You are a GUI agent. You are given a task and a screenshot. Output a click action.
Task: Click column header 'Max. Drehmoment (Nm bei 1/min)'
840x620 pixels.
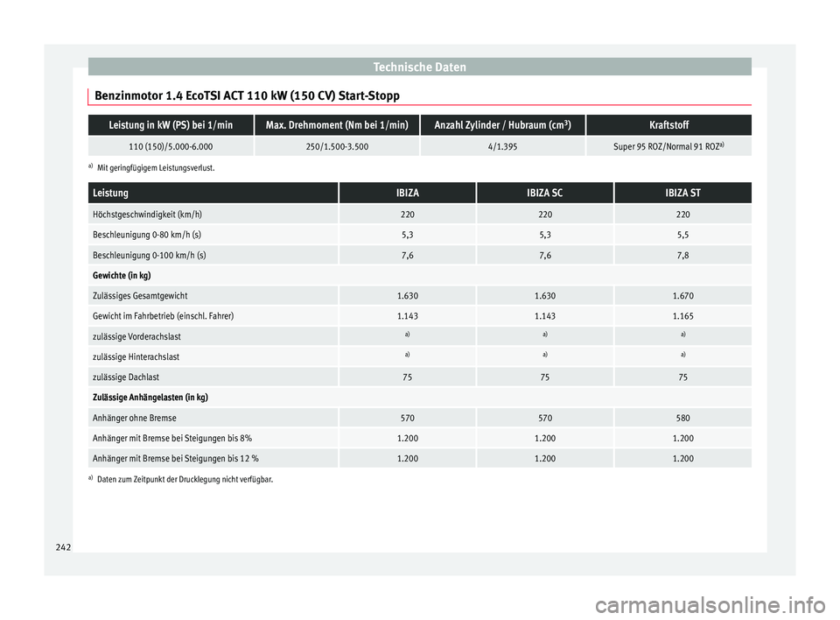pyautogui.click(x=337, y=125)
